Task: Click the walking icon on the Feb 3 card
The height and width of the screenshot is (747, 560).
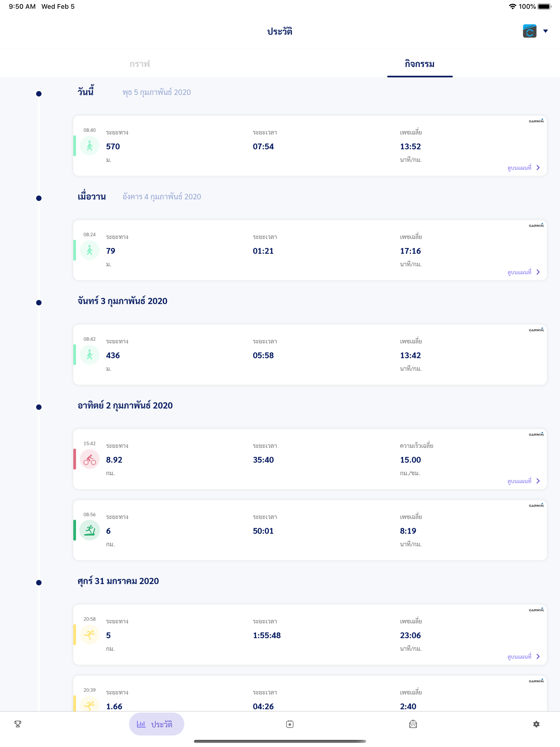Action: click(x=89, y=355)
